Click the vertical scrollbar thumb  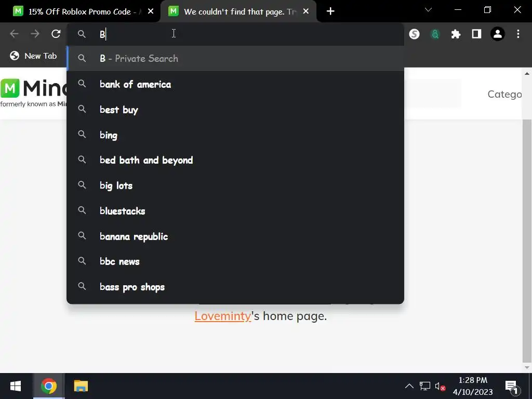(527, 241)
